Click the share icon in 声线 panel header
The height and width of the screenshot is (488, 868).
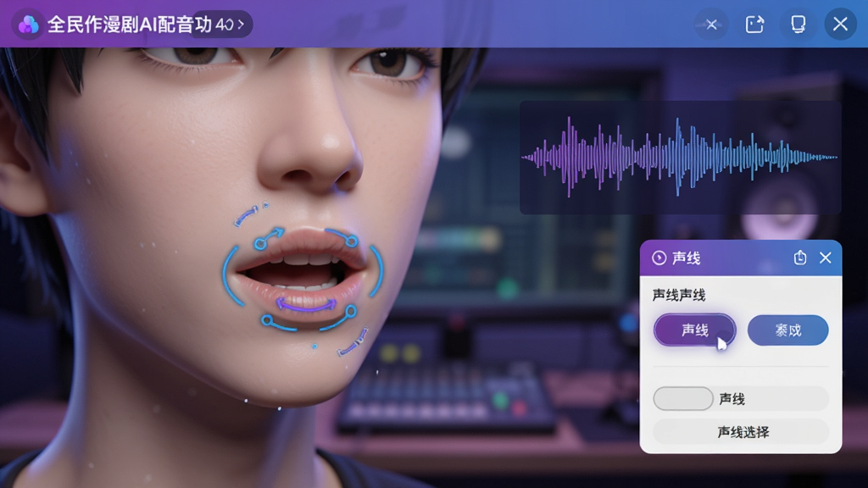[x=800, y=258]
